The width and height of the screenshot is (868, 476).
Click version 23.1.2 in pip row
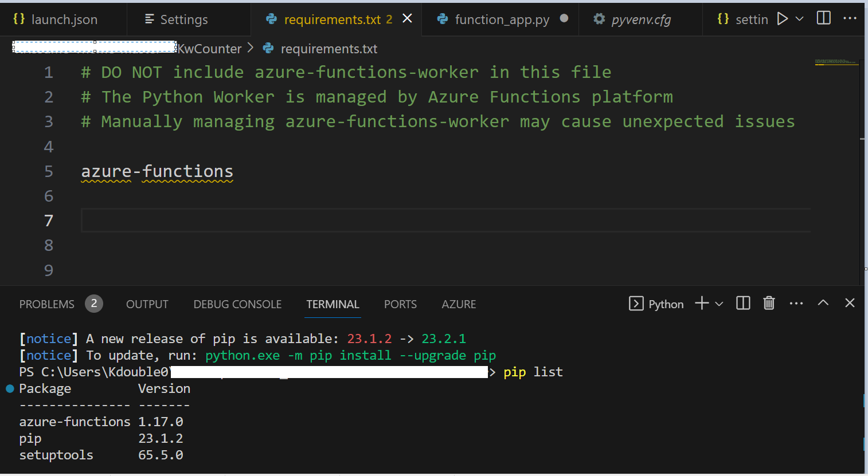point(161,439)
